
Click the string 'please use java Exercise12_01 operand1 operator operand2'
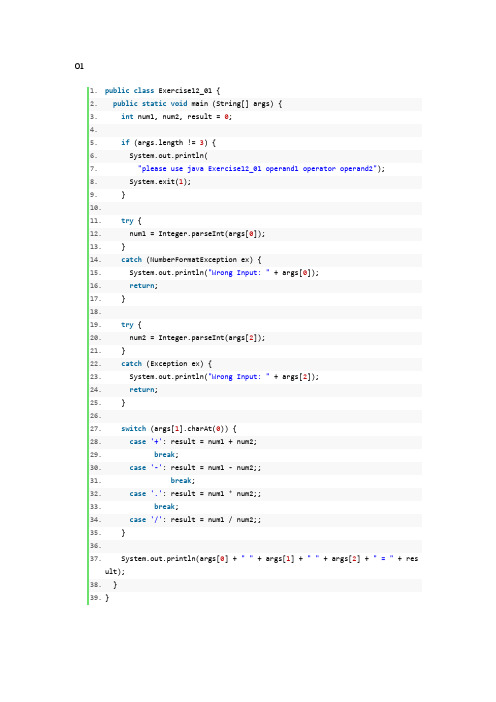click(257, 168)
